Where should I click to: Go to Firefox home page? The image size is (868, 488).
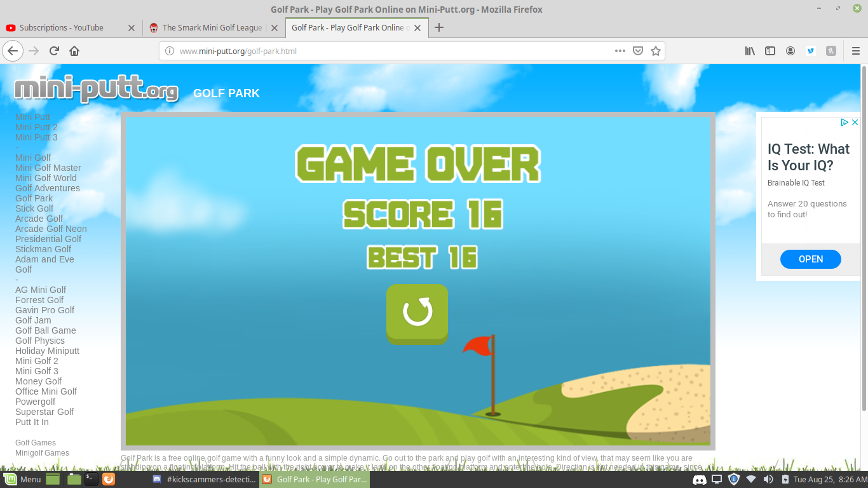click(x=74, y=51)
